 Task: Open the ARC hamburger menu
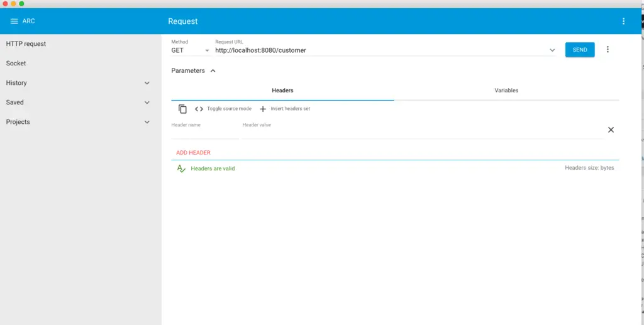(14, 21)
